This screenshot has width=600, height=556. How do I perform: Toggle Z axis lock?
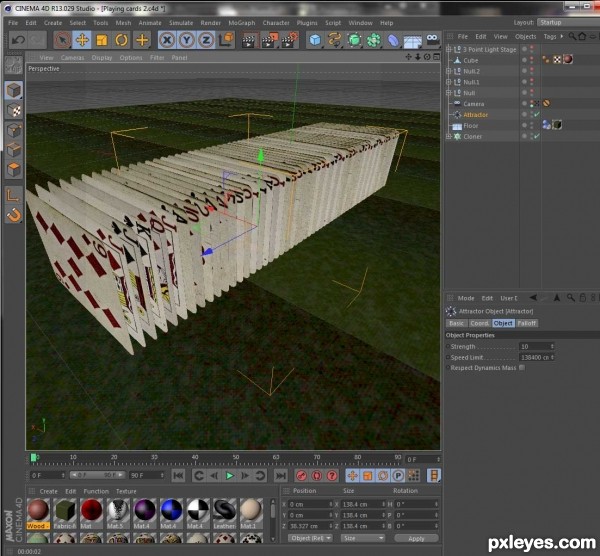206,40
